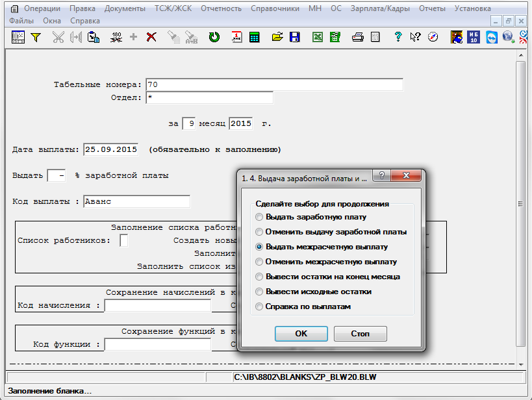Click the blue question mark help icon
This screenshot has height=400, width=532.
click(x=398, y=37)
